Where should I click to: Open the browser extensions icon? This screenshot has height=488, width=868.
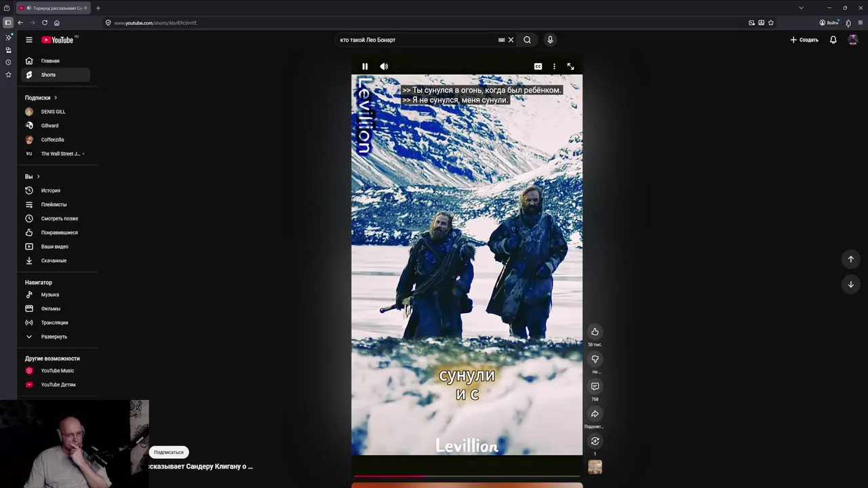(x=848, y=22)
